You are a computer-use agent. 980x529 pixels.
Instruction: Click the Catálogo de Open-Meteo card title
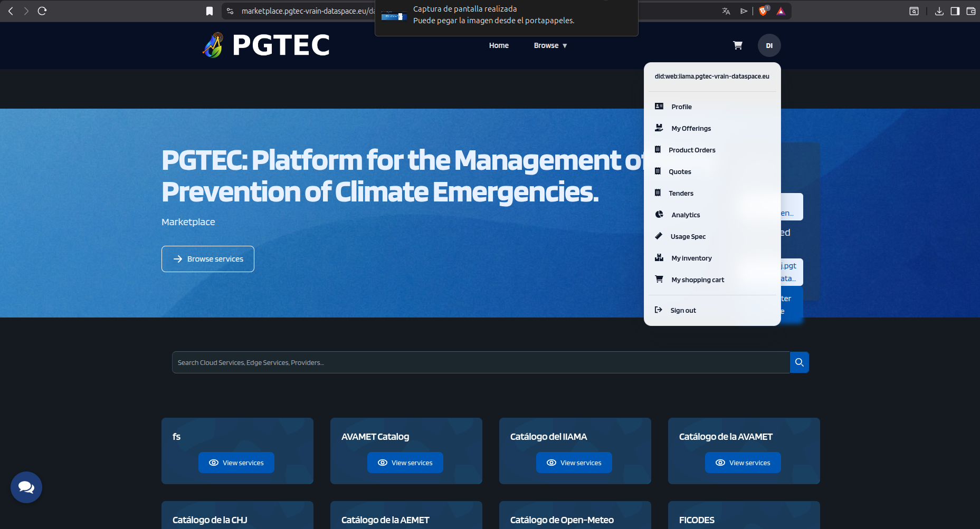[562, 520]
